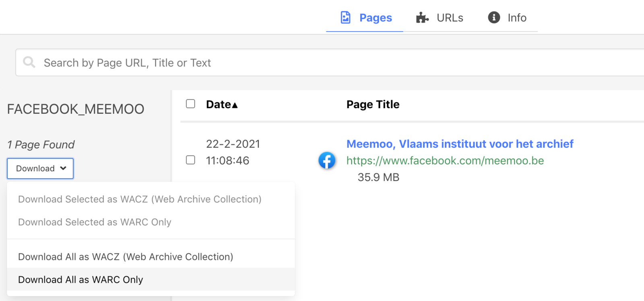Screen dimensions: 644x301
Task: Open the facebook.com/meemoo.be URL link
Action: 445,161
